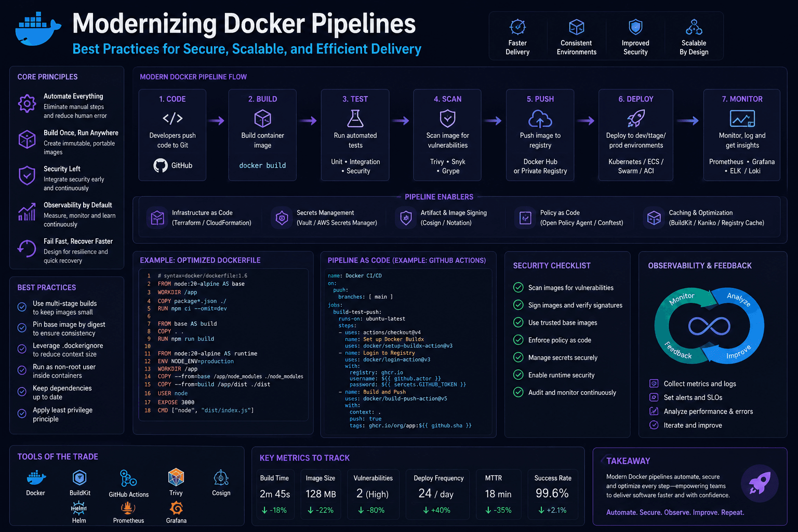
Task: Click the Consistent Environments cube icon
Action: pyautogui.click(x=577, y=26)
